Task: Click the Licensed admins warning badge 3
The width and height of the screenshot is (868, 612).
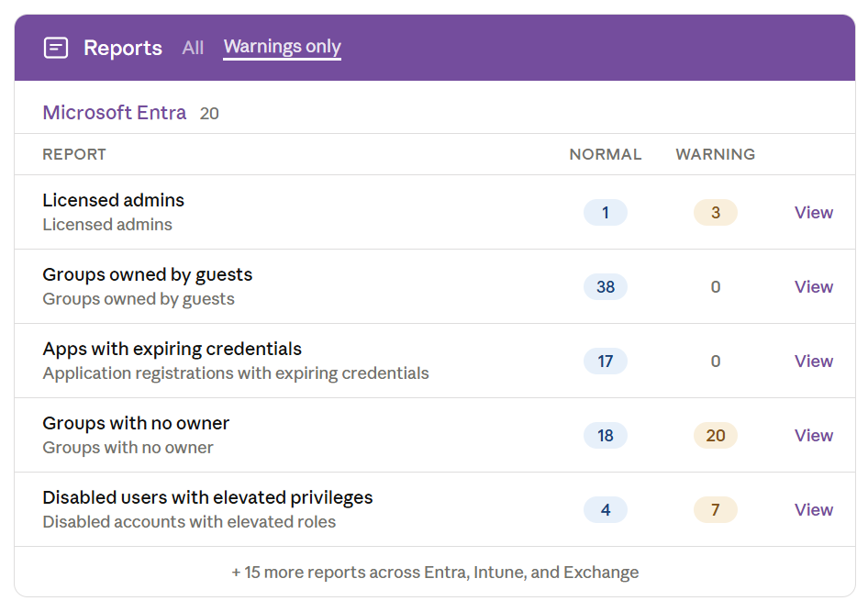Action: [715, 213]
